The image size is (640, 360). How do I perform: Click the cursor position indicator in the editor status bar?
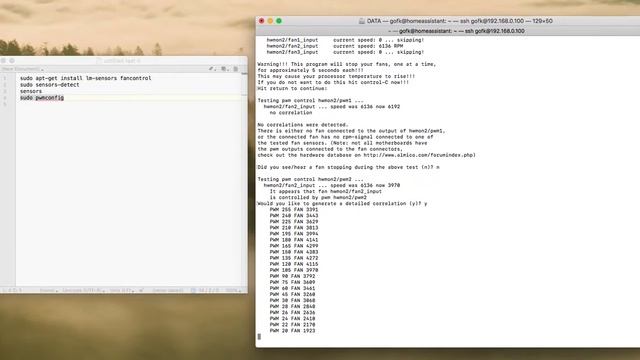tap(12, 290)
